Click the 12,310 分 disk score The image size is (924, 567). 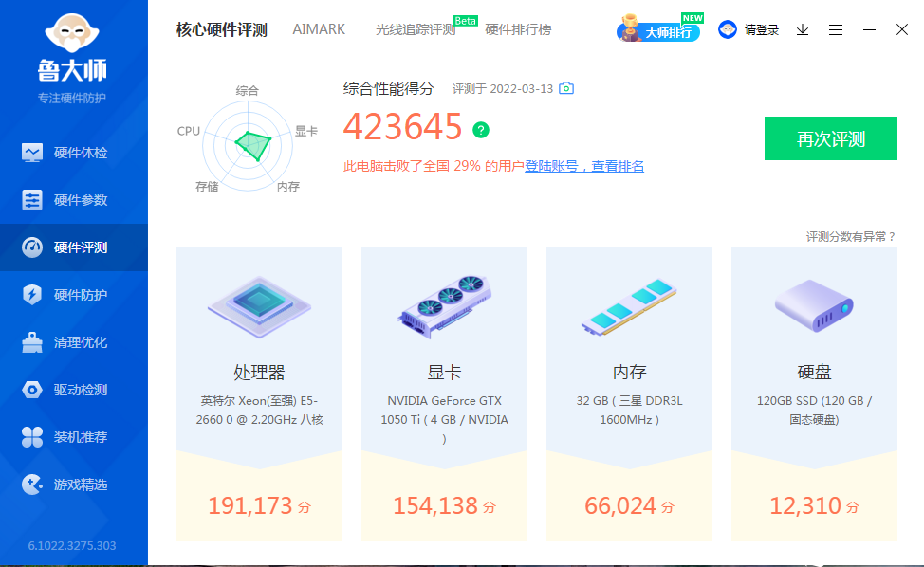point(814,505)
